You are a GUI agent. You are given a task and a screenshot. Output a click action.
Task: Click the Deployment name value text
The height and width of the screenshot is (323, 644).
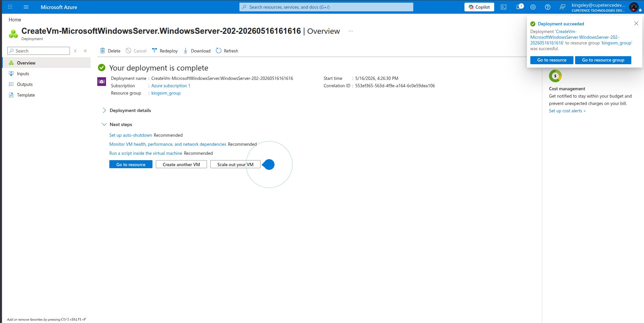(x=222, y=78)
